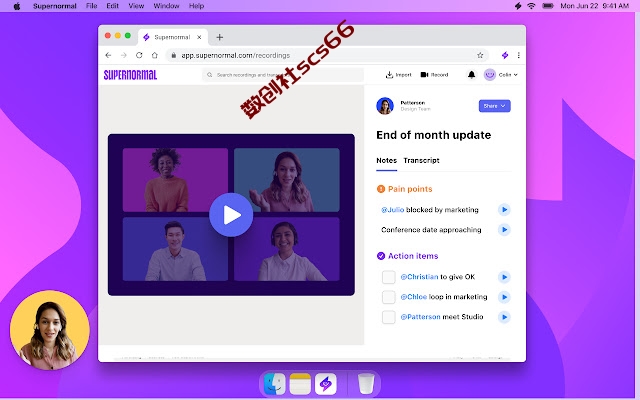The image size is (640, 400).
Task: Check the Patterson meet Studio item
Action: click(x=388, y=317)
